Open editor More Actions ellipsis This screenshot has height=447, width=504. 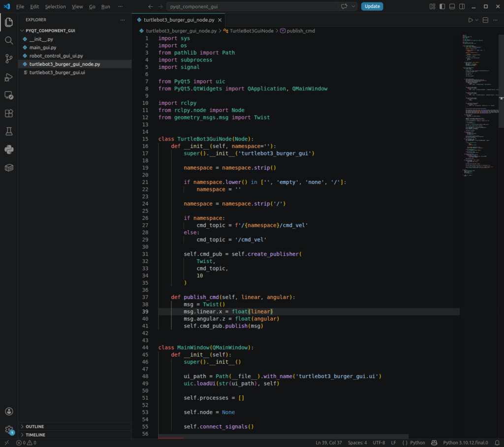(x=495, y=20)
